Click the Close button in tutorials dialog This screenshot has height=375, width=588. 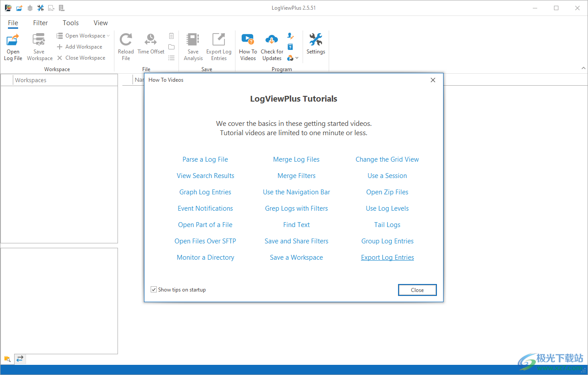pyautogui.click(x=417, y=290)
